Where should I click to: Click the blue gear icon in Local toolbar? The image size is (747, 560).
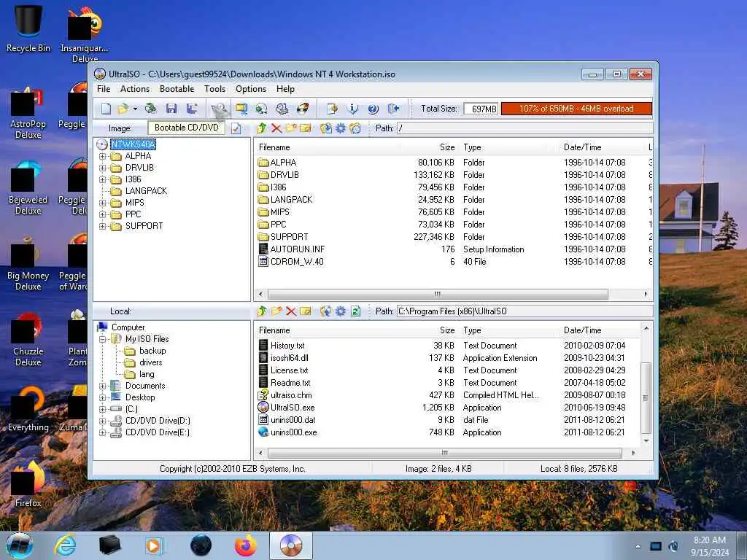coord(341,311)
